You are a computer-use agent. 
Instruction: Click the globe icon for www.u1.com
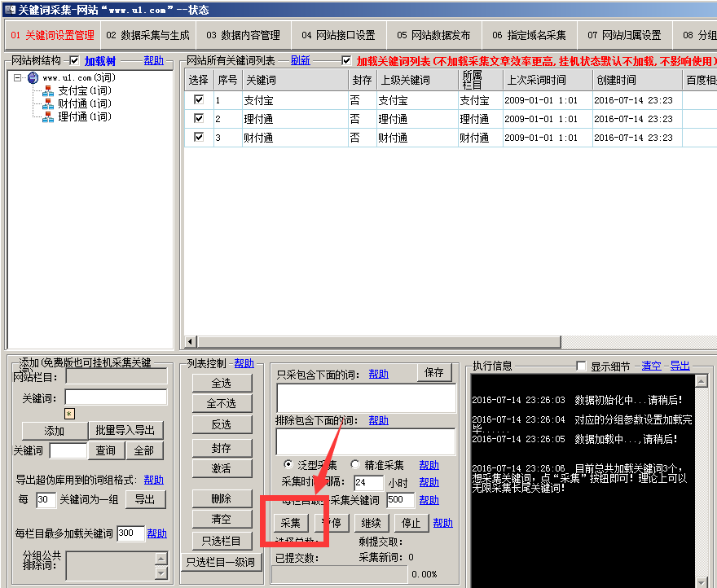tap(33, 77)
